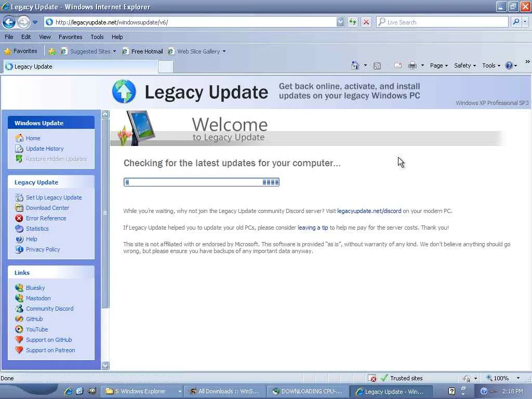Click the leaving a tip link
532x399 pixels.
pyautogui.click(x=313, y=228)
